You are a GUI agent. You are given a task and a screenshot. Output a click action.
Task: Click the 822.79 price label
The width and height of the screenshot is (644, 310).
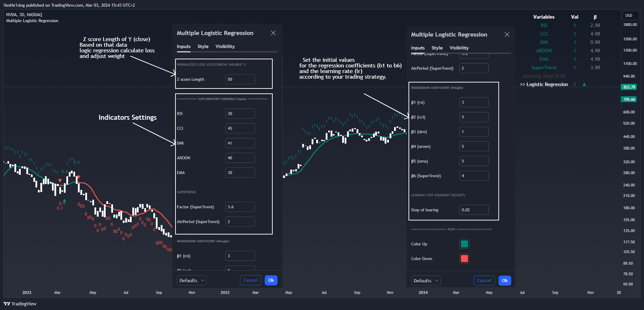click(x=629, y=87)
